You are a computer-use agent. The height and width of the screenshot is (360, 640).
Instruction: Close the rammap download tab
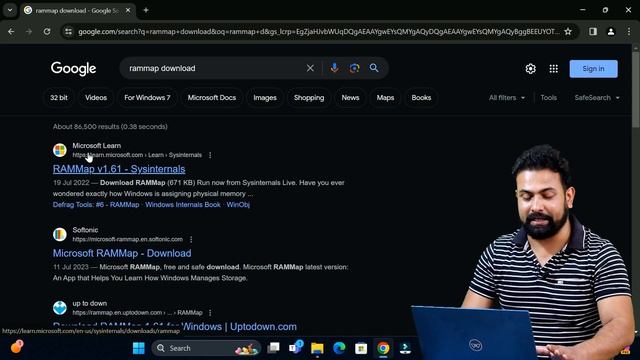[x=128, y=10]
